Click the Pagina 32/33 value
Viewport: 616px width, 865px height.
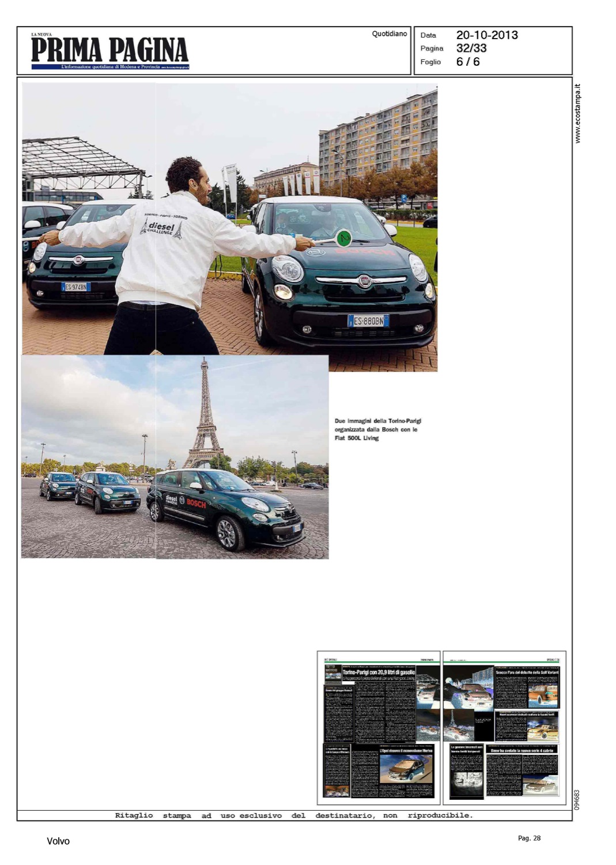[x=471, y=48]
